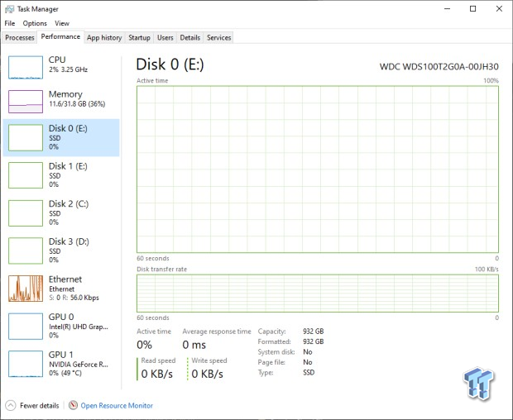Select the Disk 1 thumbnail graph
513x420 pixels.
coord(26,175)
